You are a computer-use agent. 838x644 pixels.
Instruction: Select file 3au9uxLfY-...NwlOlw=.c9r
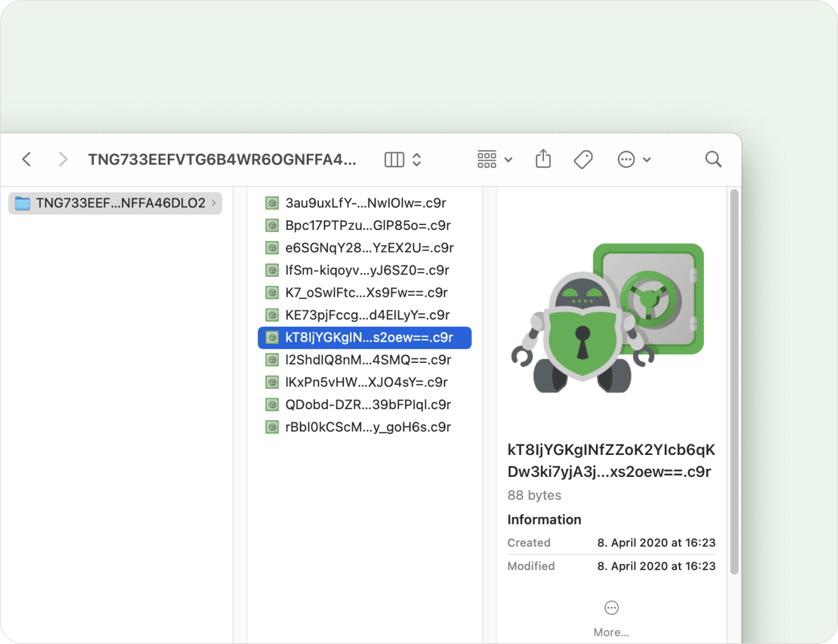[x=365, y=203]
